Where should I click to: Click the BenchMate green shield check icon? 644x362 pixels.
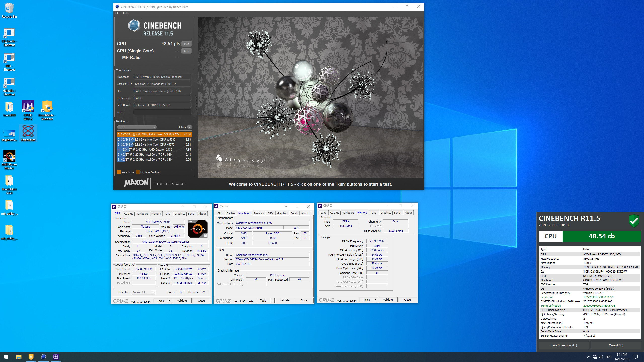coord(634,221)
